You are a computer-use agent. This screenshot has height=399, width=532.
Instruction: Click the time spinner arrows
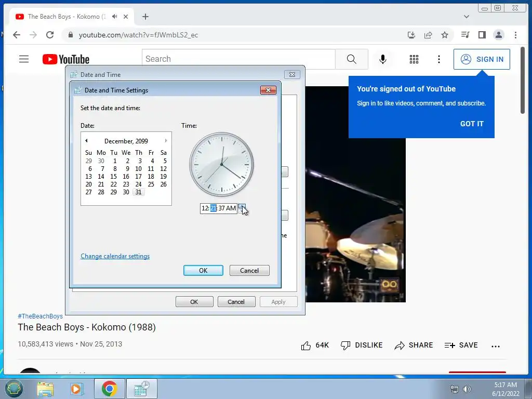242,208
